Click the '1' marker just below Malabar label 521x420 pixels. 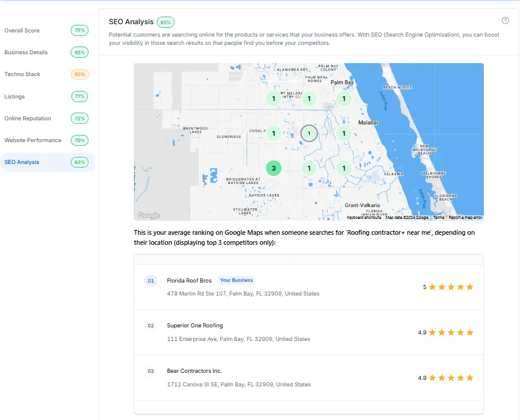344,133
